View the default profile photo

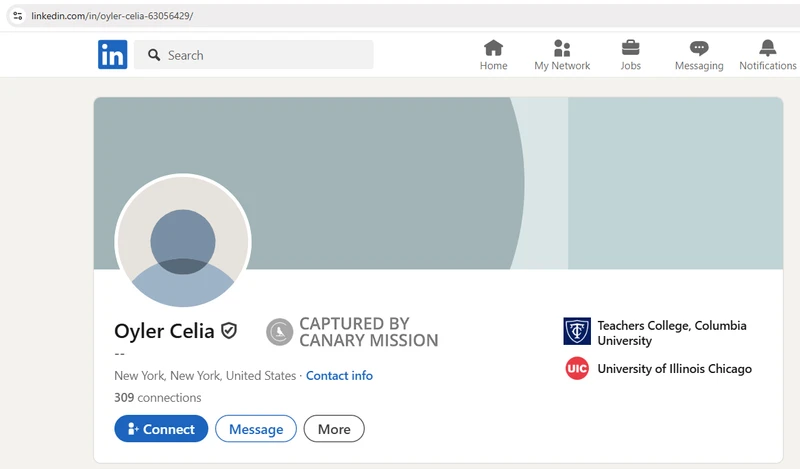183,241
